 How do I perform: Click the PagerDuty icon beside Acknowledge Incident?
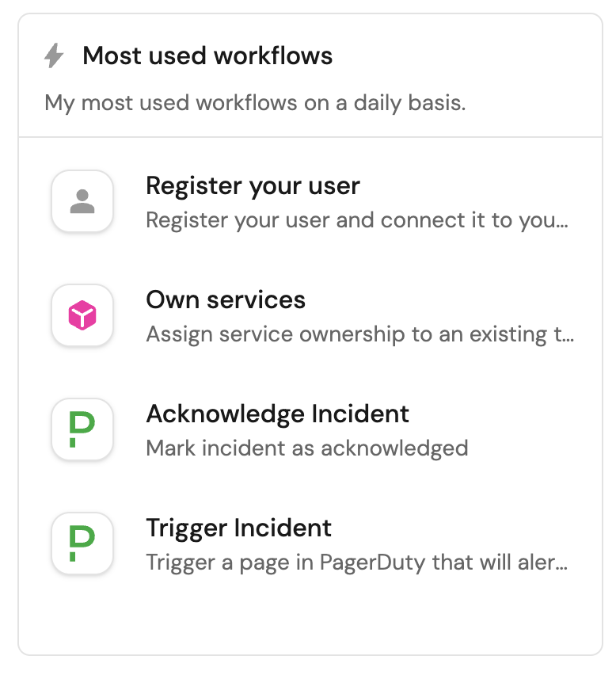[82, 429]
